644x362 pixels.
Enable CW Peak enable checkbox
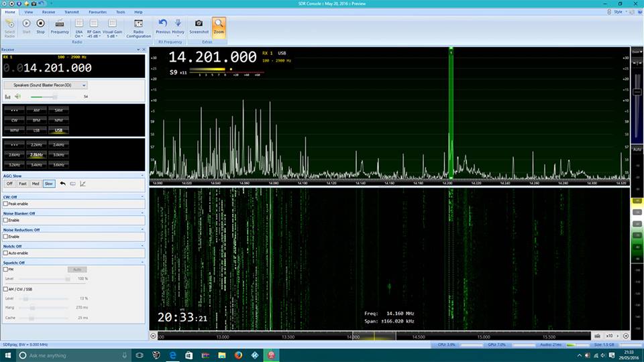pos(6,203)
